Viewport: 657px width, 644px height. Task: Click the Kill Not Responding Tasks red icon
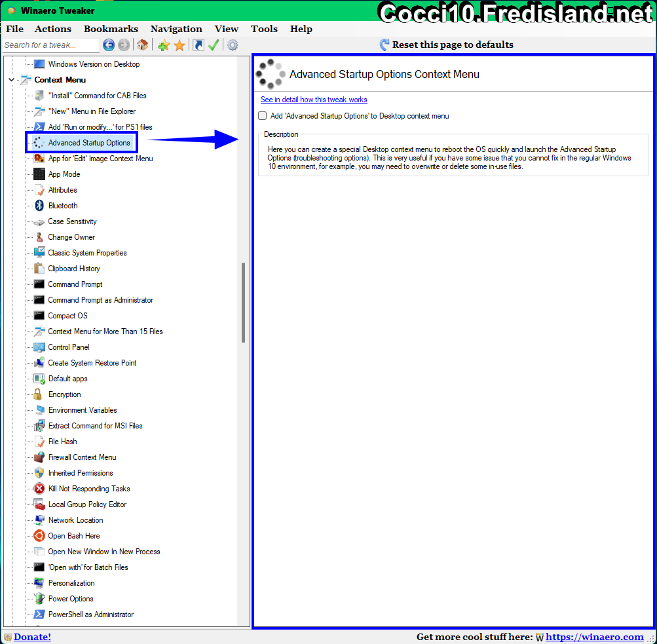pos(39,489)
